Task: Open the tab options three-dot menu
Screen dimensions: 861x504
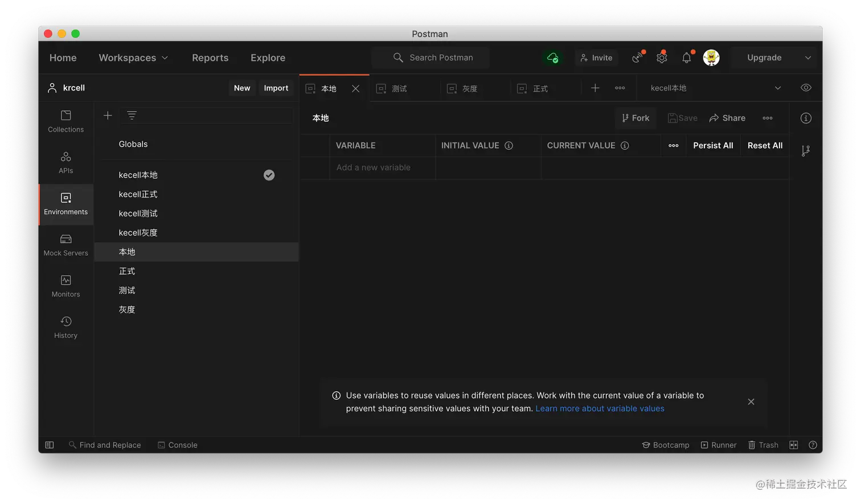Action: tap(620, 88)
